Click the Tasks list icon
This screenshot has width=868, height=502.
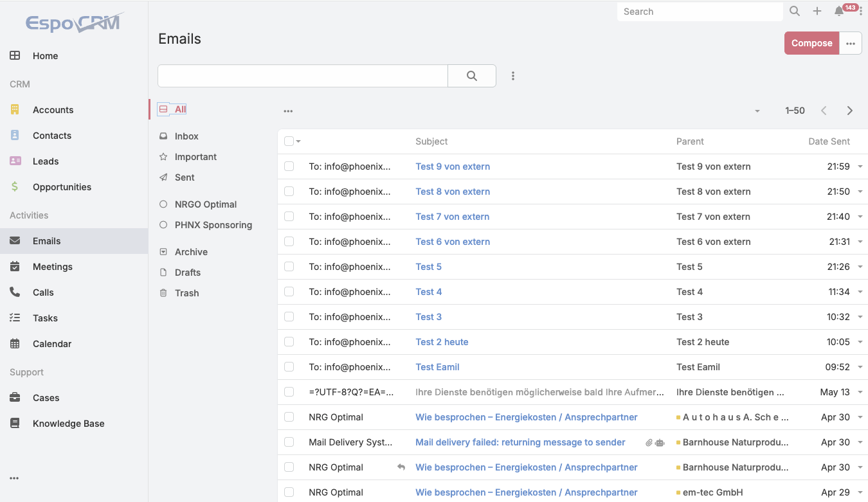pyautogui.click(x=15, y=318)
